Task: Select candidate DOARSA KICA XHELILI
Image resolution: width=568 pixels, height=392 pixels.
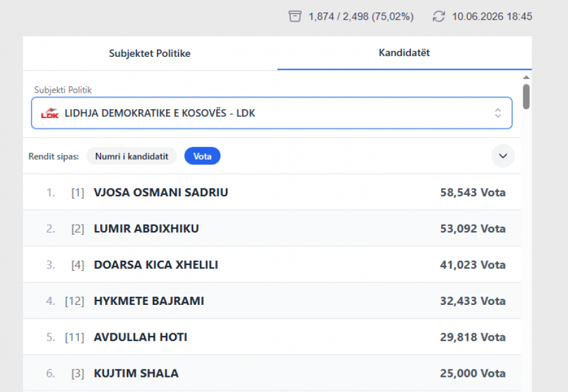Action: coord(271,264)
